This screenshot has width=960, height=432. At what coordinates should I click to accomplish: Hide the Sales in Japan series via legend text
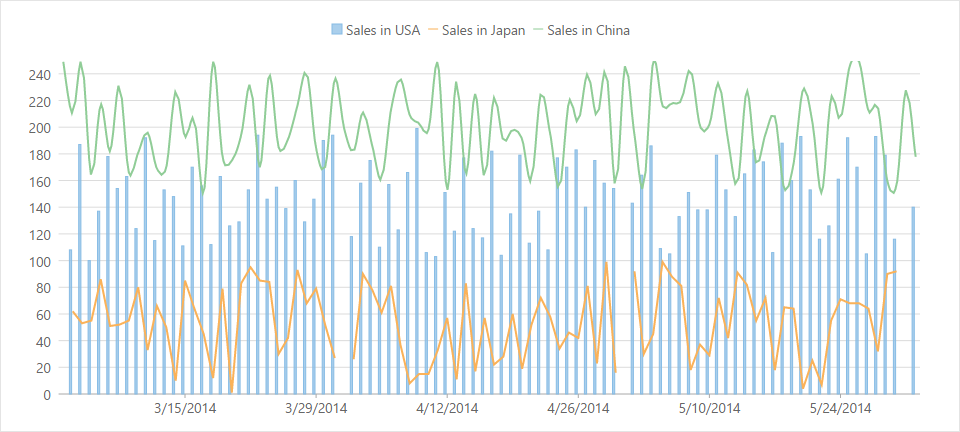[484, 30]
